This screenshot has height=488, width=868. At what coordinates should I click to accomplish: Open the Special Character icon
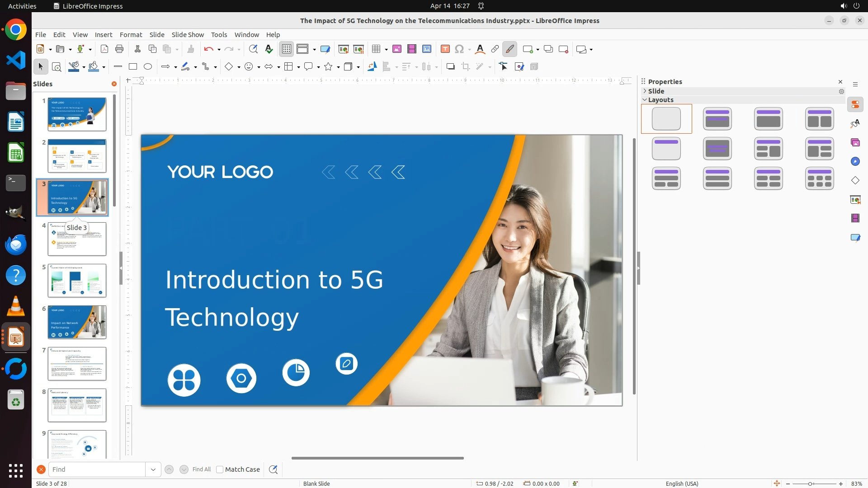pos(459,49)
